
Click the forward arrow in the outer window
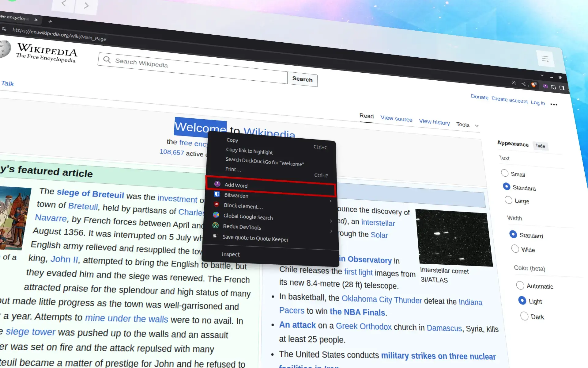[86, 5]
